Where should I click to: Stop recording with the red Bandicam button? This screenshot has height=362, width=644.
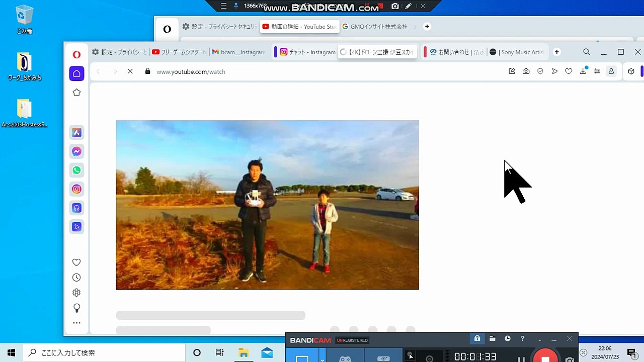pyautogui.click(x=545, y=358)
